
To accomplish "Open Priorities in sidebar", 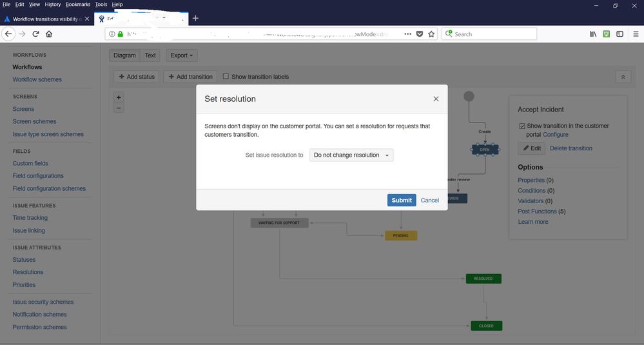I will click(24, 284).
